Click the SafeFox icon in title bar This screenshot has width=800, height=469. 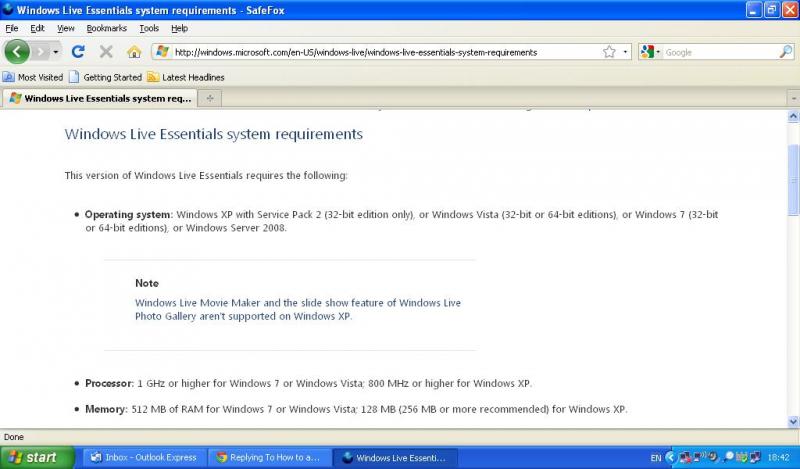click(x=7, y=9)
